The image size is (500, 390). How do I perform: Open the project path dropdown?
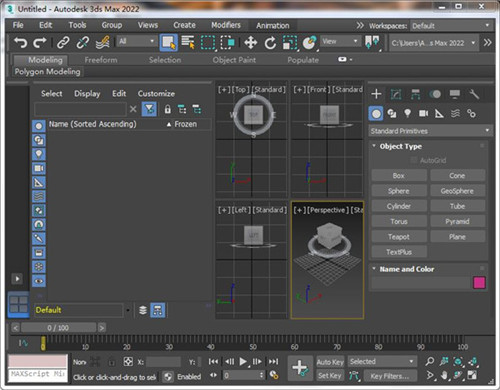(434, 43)
